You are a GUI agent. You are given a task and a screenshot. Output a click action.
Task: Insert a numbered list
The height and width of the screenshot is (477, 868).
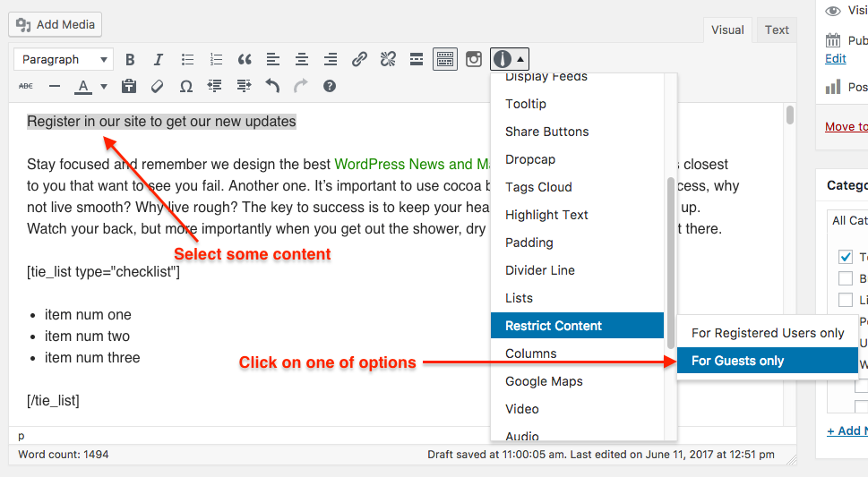coord(216,59)
